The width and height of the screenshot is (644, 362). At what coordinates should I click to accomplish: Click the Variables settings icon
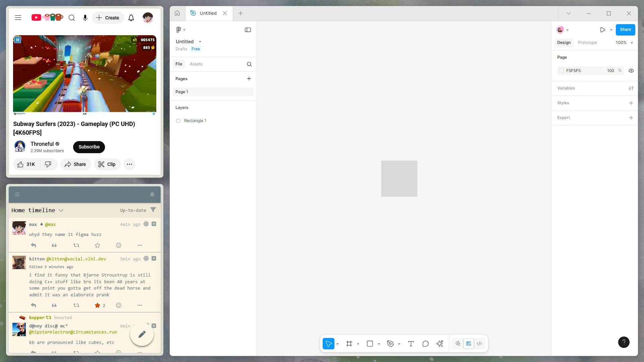tap(631, 88)
